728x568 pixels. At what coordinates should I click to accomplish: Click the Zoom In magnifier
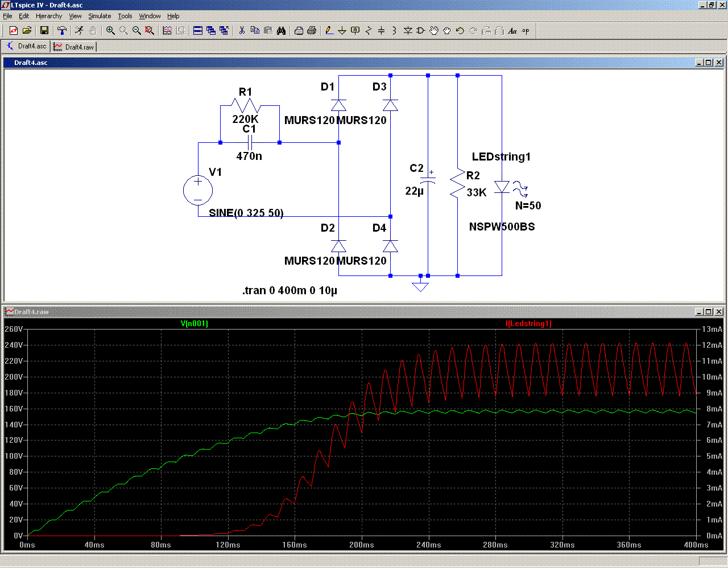[110, 31]
